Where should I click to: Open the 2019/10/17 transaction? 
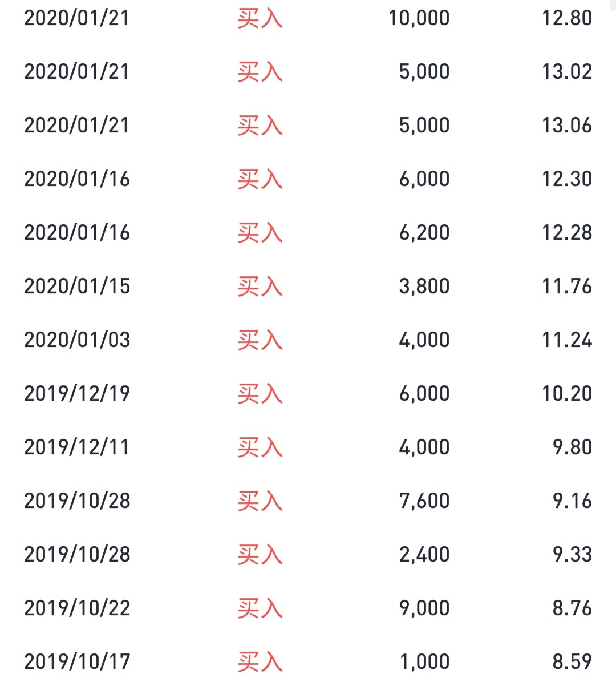point(308,662)
